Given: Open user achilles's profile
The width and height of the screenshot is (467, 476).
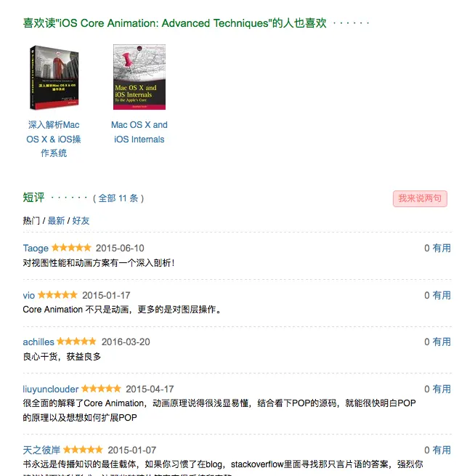Looking at the screenshot, I should (x=38, y=342).
